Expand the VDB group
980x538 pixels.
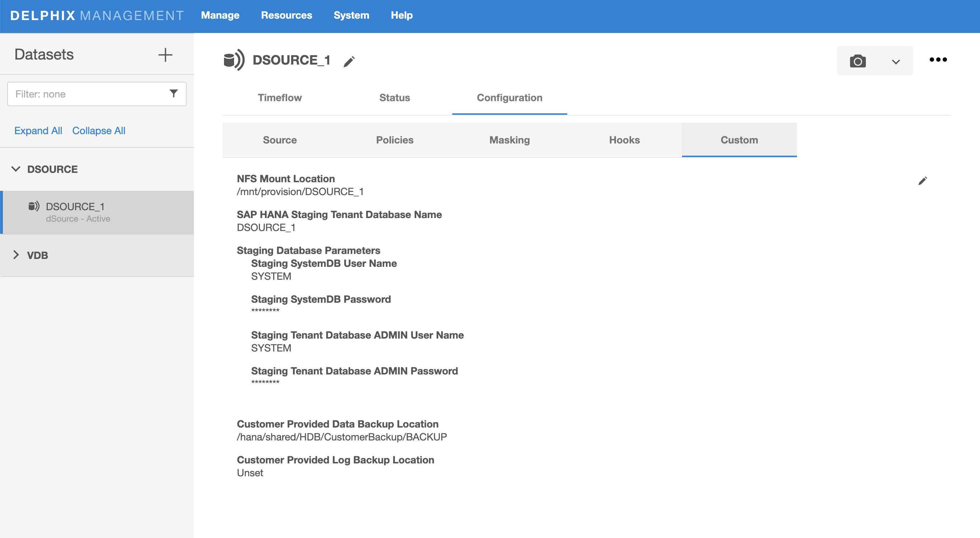[16, 255]
